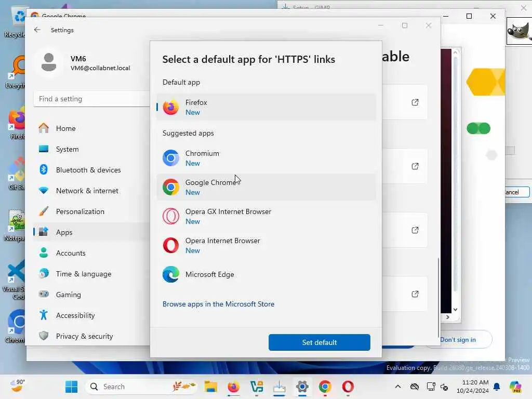
Task: Show hidden system tray icons
Action: pyautogui.click(x=397, y=387)
